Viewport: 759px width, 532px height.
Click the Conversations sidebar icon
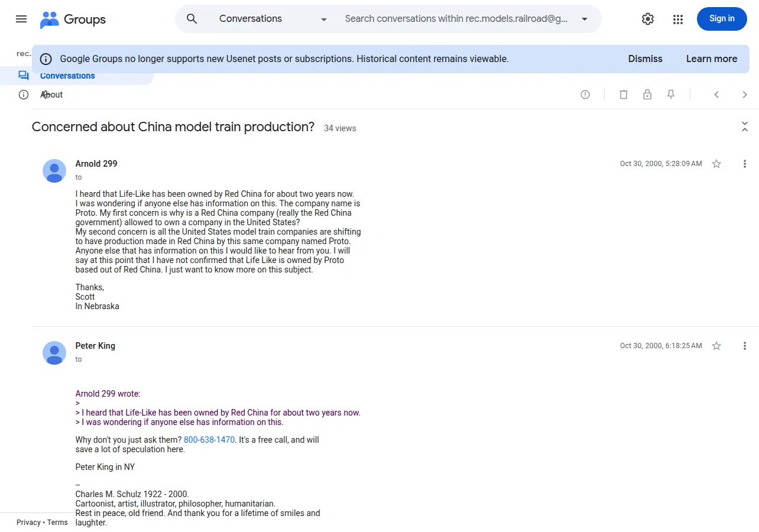[24, 76]
